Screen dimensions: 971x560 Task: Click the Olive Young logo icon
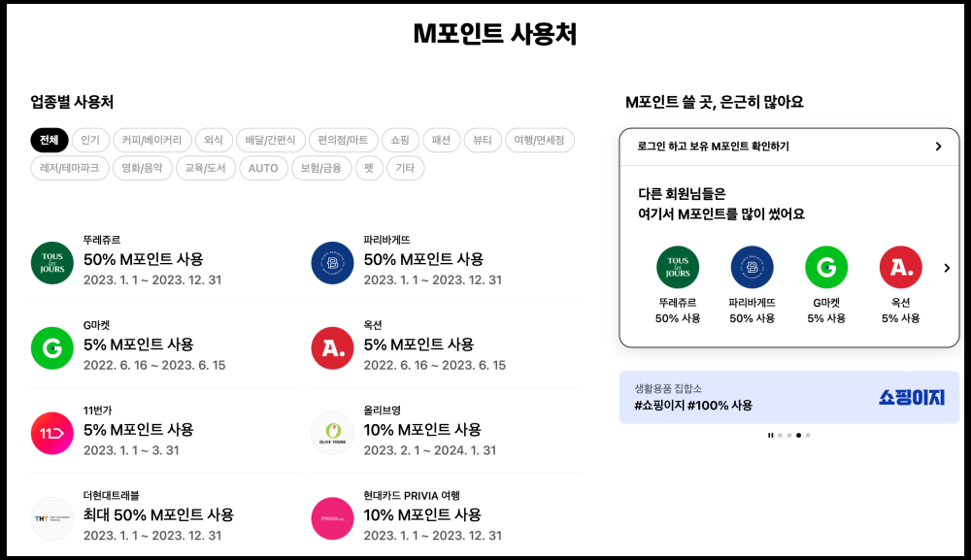coord(332,433)
